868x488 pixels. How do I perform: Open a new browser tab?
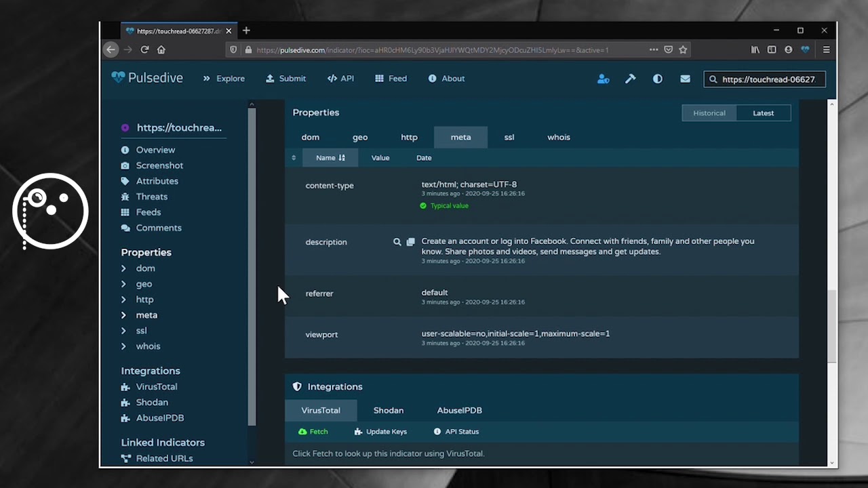[x=246, y=30]
